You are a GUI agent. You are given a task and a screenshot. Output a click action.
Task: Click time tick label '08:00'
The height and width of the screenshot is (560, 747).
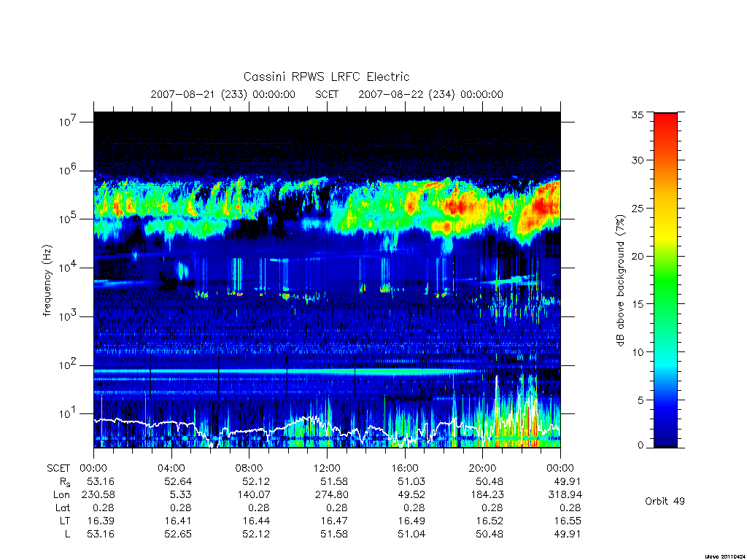[249, 468]
